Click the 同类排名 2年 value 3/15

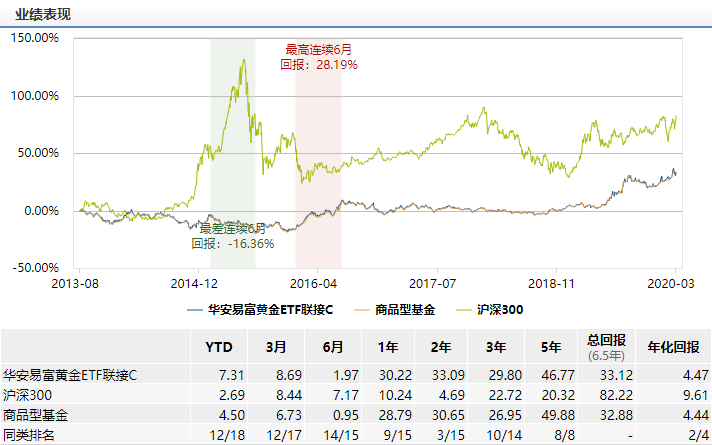(x=450, y=435)
